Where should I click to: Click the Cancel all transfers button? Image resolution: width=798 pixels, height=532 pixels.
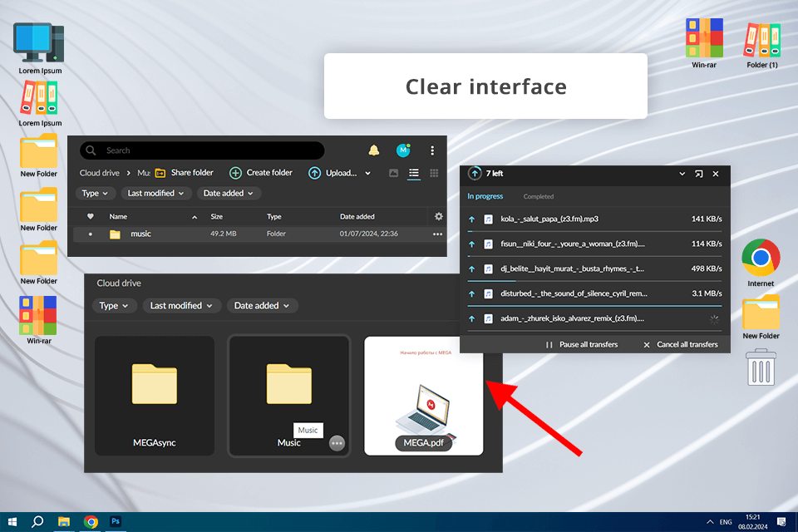pos(681,345)
